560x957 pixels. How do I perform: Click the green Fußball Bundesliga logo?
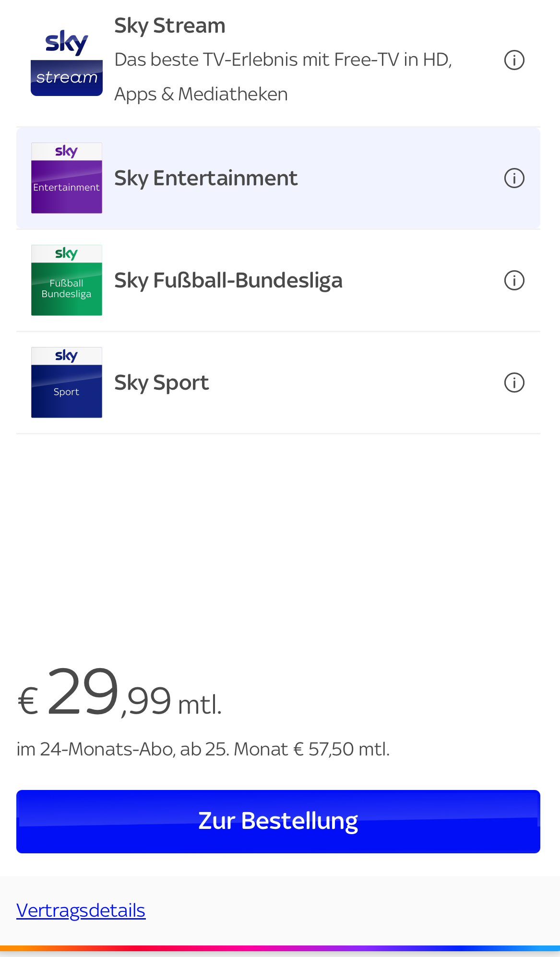[67, 280]
